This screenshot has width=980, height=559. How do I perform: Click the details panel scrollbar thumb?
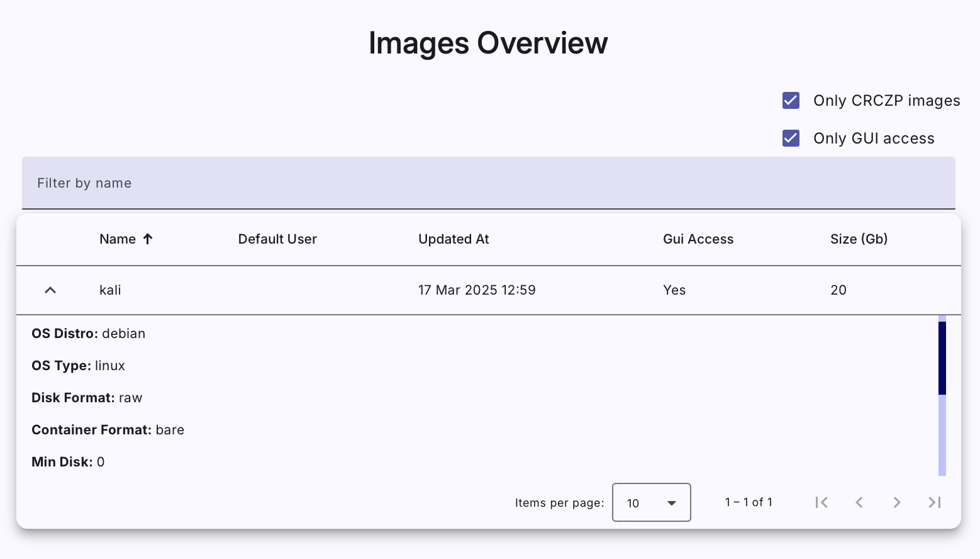pyautogui.click(x=942, y=358)
